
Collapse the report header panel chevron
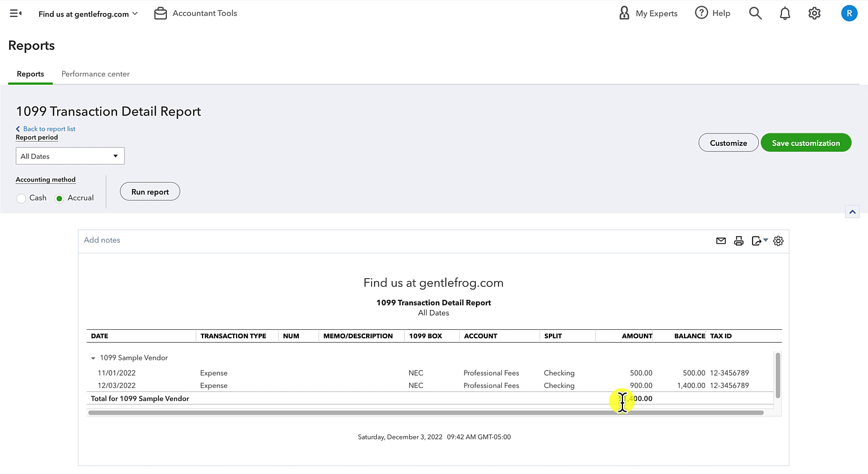click(853, 212)
